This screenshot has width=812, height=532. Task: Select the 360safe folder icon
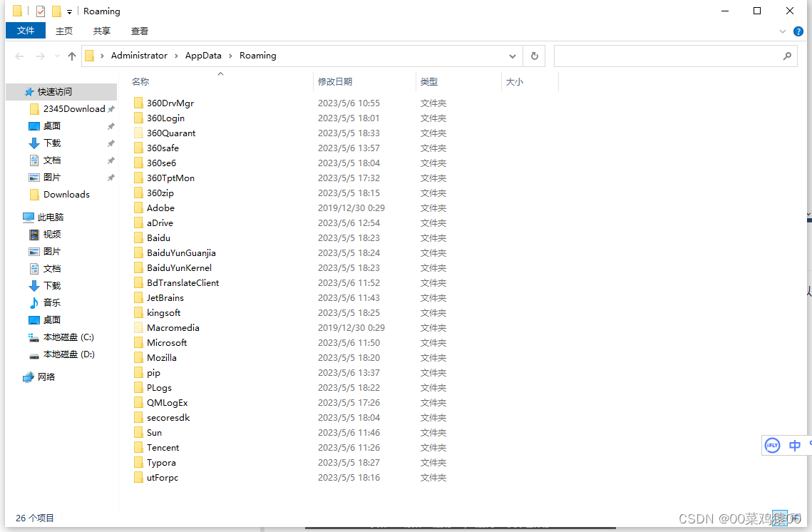[138, 148]
